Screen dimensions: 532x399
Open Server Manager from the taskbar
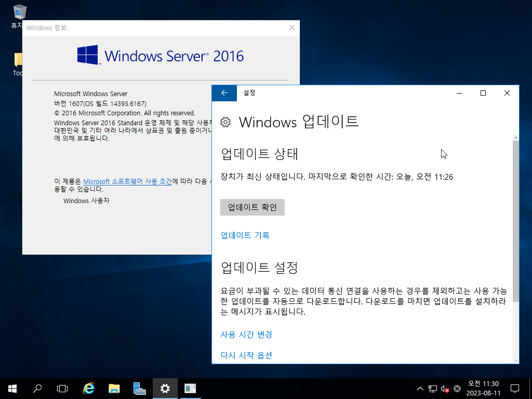[x=139, y=389]
